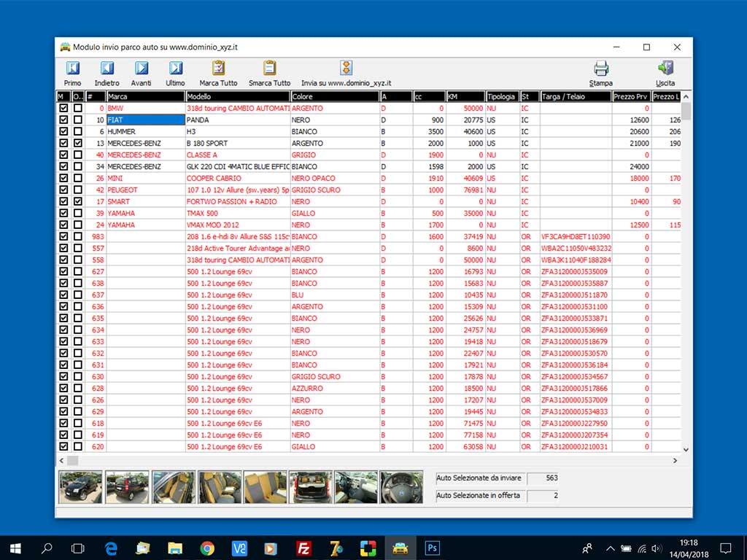747x560 pixels.
Task: Check offer checkbox for PEUGEOT 107 row
Action: 77,190
